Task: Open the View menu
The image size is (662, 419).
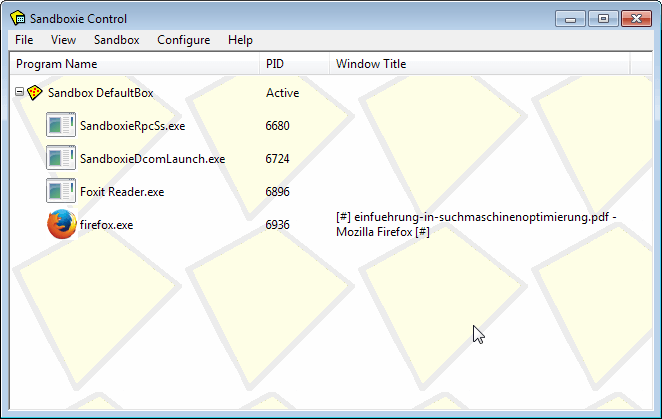Action: (x=63, y=40)
